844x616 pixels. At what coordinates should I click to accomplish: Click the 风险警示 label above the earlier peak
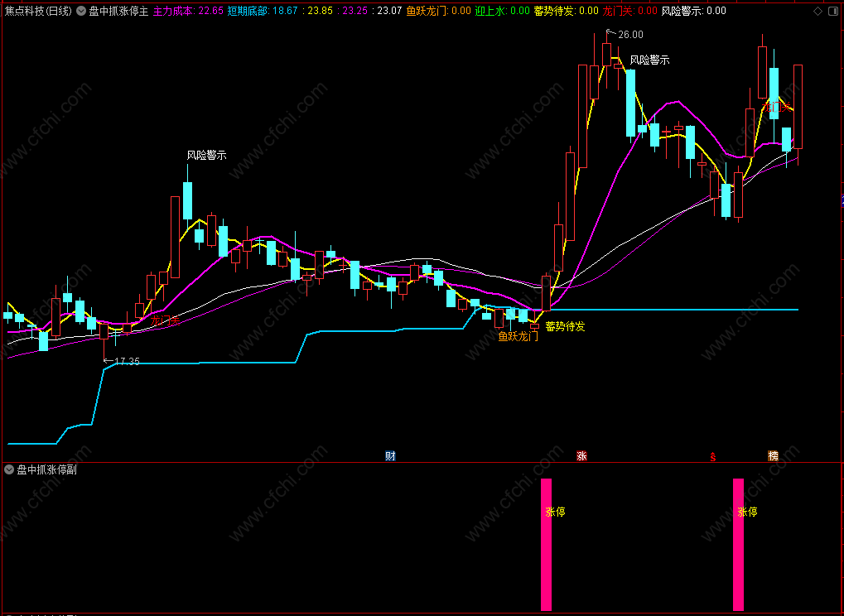[x=207, y=156]
